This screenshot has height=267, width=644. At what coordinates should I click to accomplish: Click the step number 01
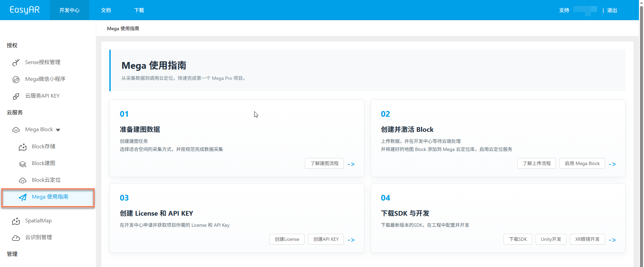pos(124,114)
